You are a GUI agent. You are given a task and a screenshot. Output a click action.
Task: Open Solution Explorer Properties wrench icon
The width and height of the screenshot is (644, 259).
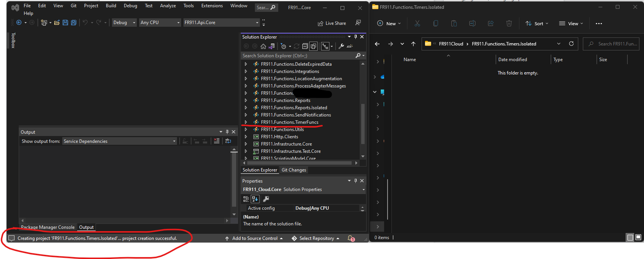click(x=341, y=46)
